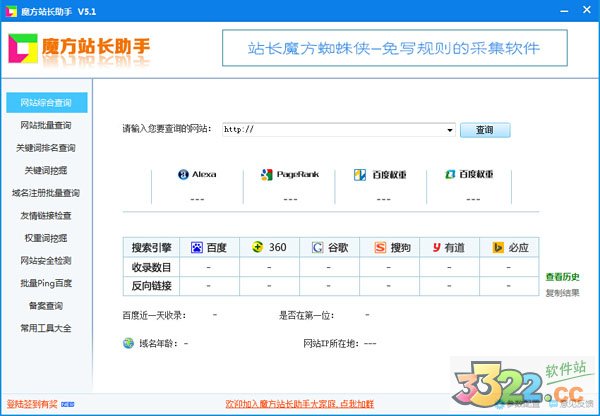Click the 360 search engine icon
The width and height of the screenshot is (600, 416).
[x=258, y=247]
